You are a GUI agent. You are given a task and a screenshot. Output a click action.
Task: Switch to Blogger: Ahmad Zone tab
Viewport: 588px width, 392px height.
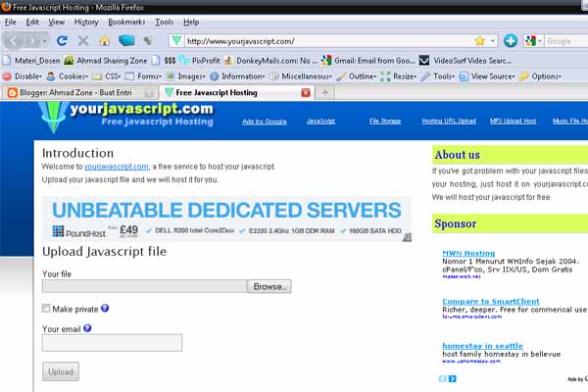click(x=80, y=93)
